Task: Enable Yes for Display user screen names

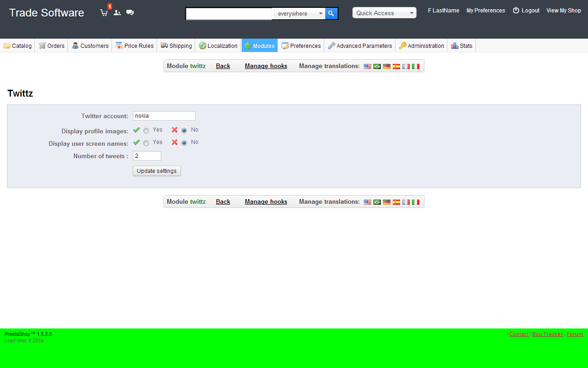Action: [x=146, y=143]
